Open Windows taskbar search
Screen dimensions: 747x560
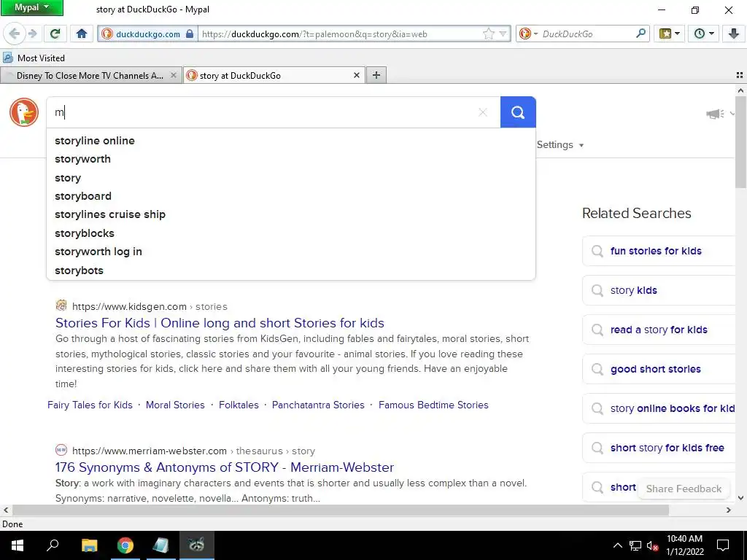click(53, 545)
